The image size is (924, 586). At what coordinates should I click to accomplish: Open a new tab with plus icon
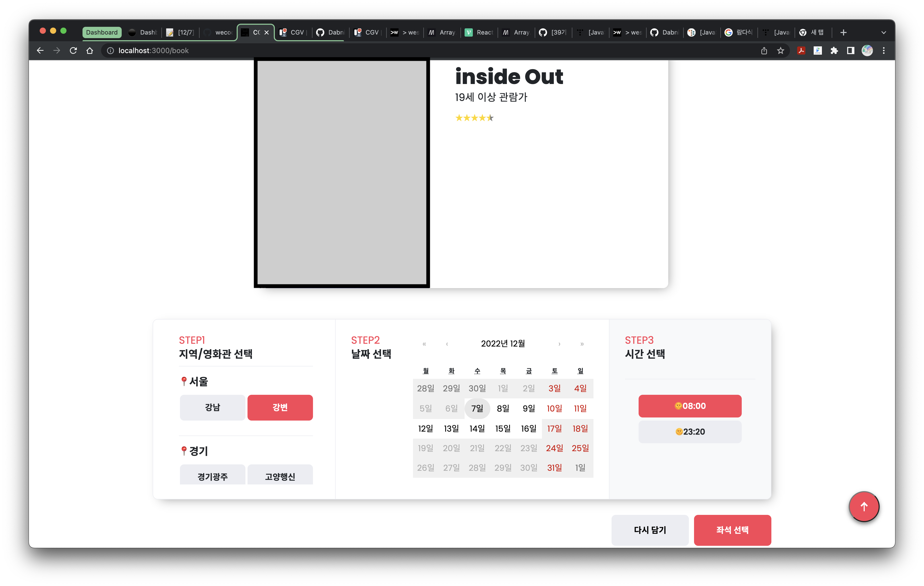point(843,32)
